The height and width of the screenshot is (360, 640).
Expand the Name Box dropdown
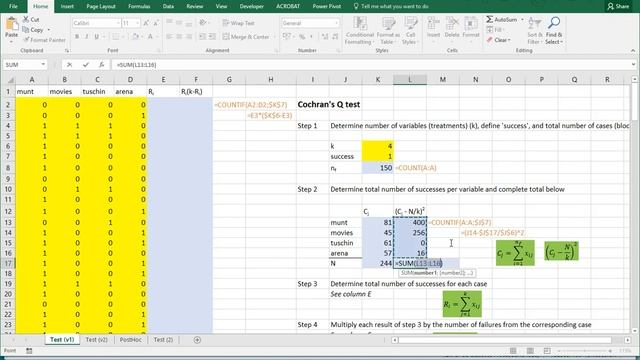tap(43, 64)
